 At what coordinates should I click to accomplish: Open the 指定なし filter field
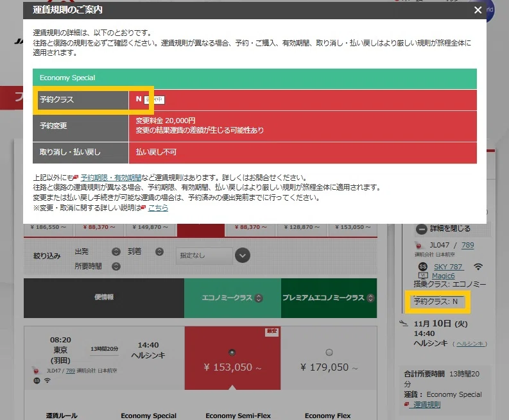(x=204, y=256)
